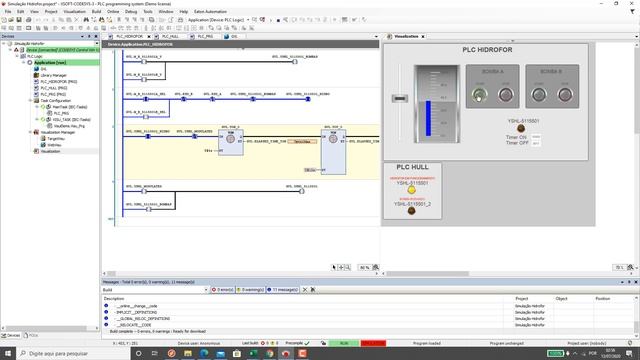The height and width of the screenshot is (360, 640).
Task: Click the blue tank level bar
Action: coord(428,118)
